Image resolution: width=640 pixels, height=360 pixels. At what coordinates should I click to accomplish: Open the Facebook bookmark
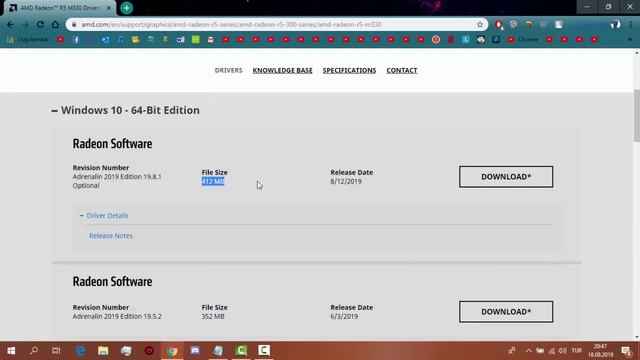point(76,40)
